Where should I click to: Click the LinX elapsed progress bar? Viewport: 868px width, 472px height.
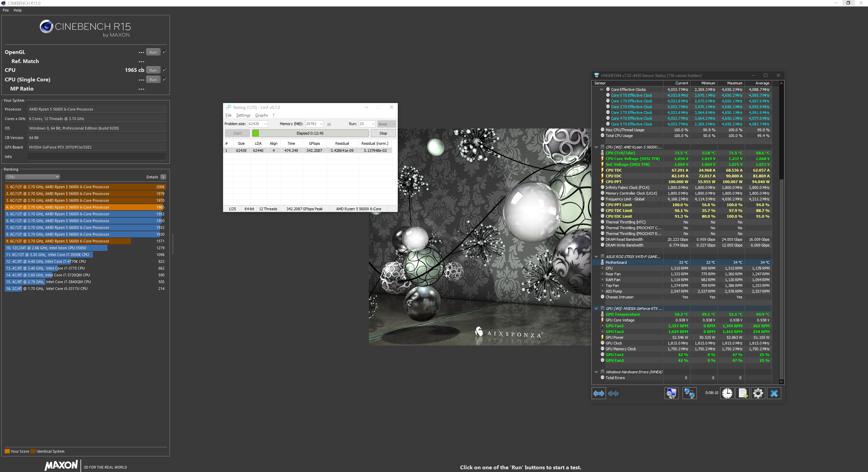click(310, 133)
